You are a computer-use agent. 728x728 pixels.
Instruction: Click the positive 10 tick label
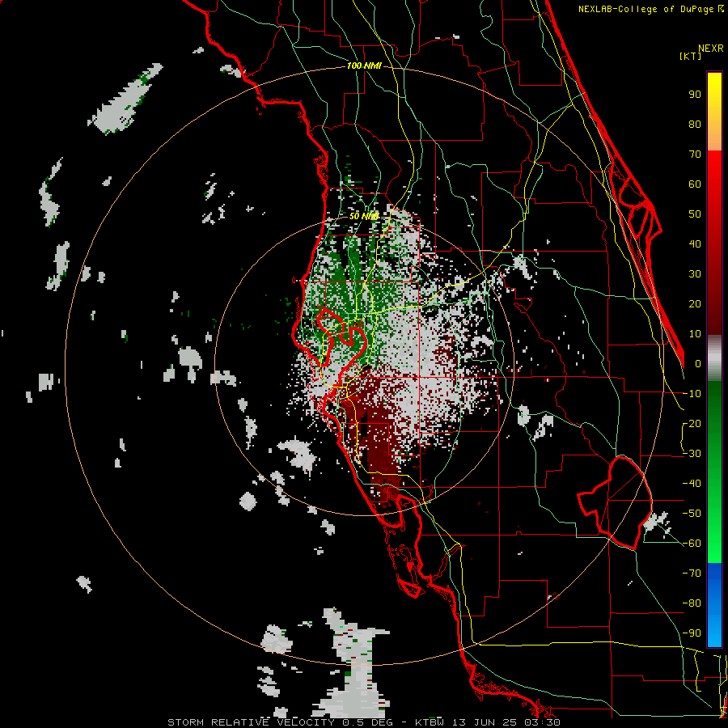(x=695, y=334)
